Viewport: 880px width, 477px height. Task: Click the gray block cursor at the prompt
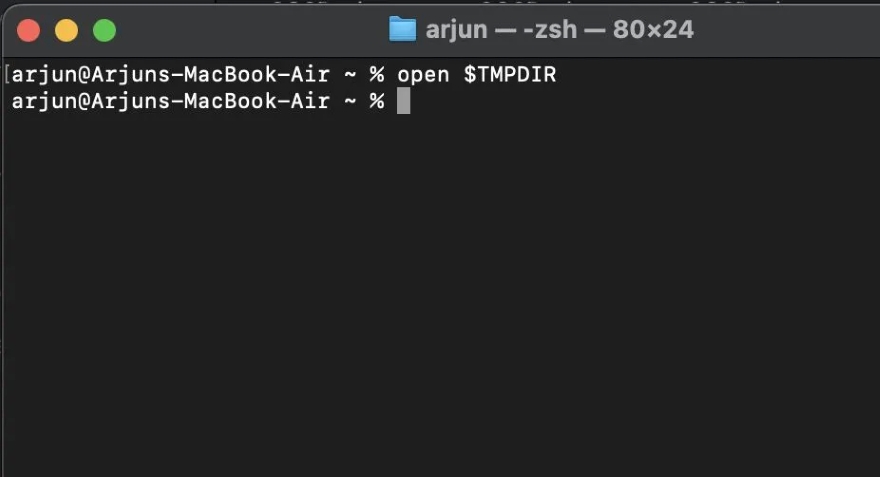tap(403, 101)
